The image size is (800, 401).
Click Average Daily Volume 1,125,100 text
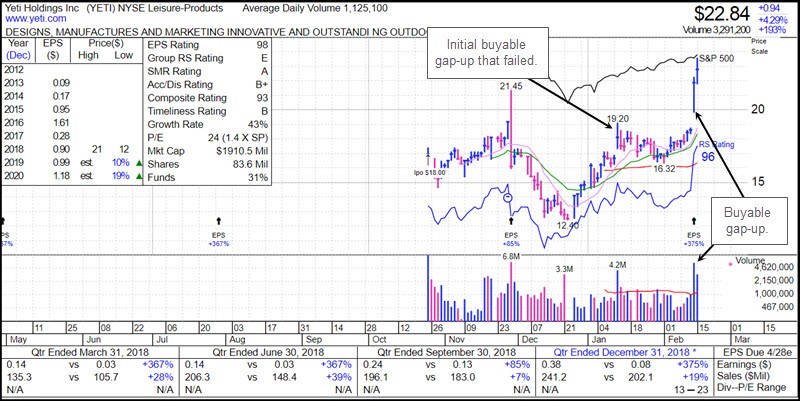tap(315, 8)
